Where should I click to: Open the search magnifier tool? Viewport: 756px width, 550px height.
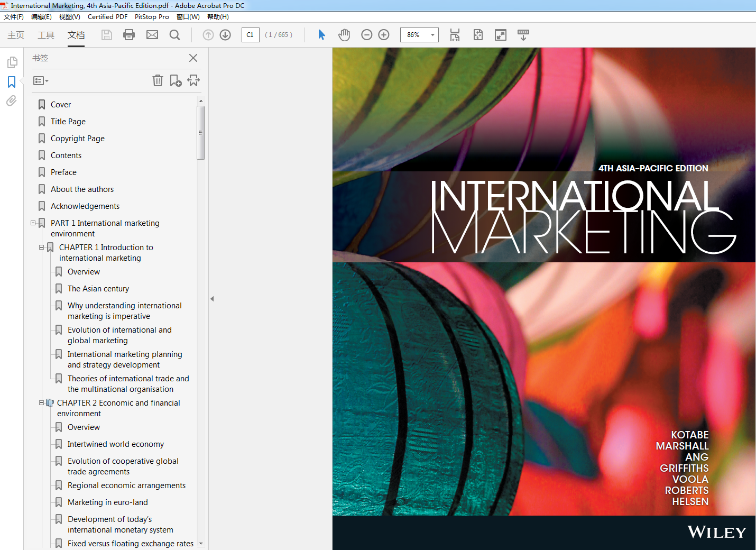click(x=174, y=35)
